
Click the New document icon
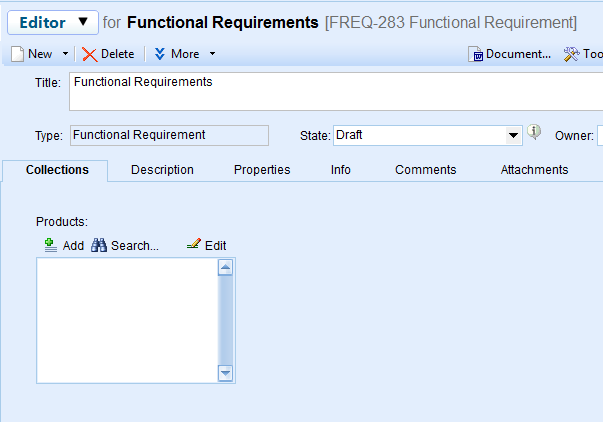click(x=17, y=54)
